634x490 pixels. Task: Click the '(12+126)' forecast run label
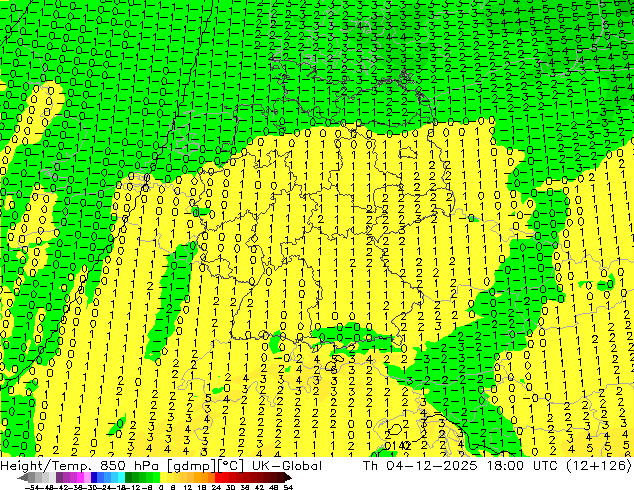tap(600, 465)
